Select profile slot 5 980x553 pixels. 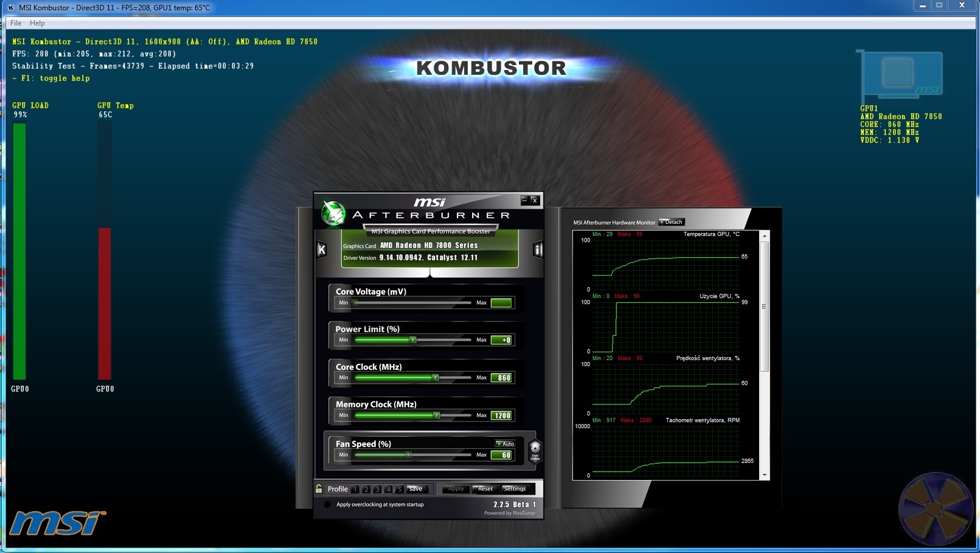point(399,489)
